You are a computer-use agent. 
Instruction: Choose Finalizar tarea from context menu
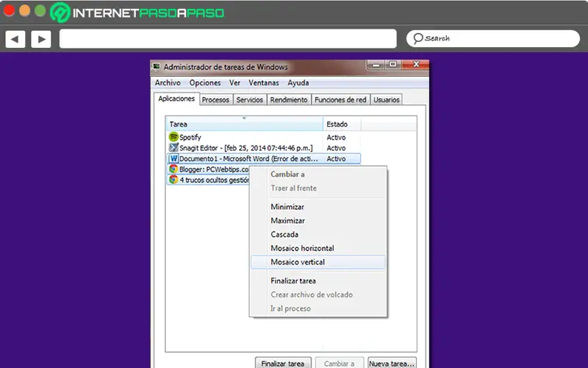(x=318, y=281)
